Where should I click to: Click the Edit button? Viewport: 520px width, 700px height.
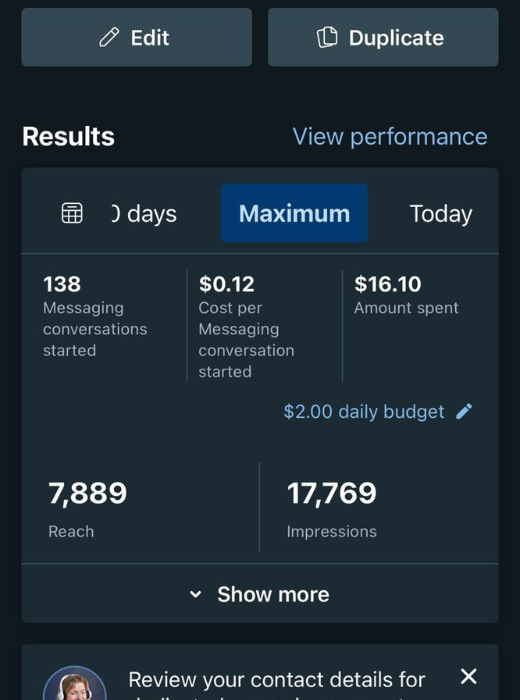[137, 37]
